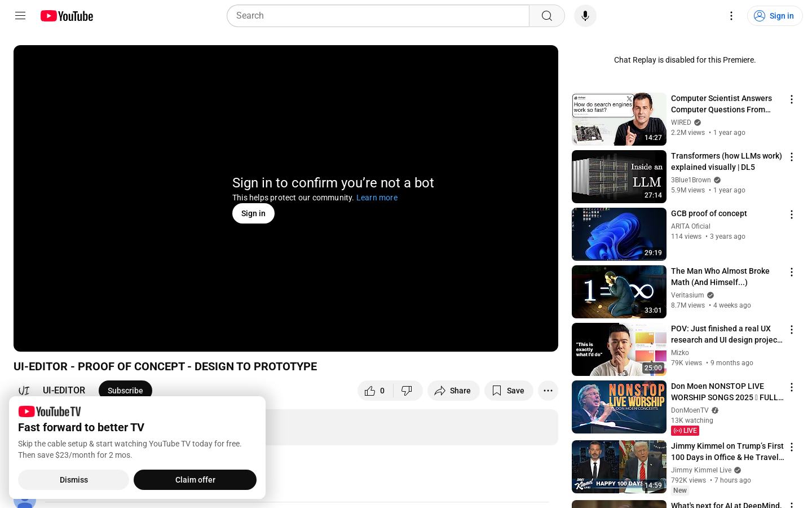Open POV UX research video thumbnail

click(x=619, y=349)
